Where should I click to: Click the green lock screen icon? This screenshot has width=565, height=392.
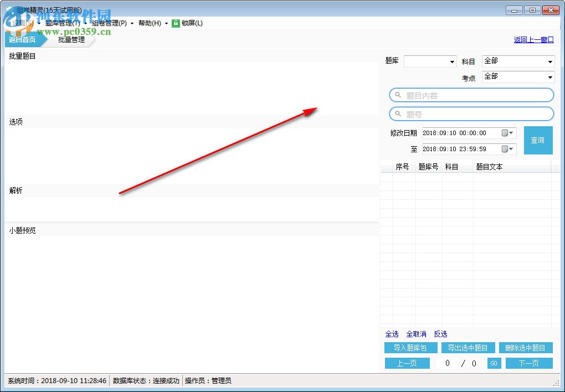coord(176,23)
